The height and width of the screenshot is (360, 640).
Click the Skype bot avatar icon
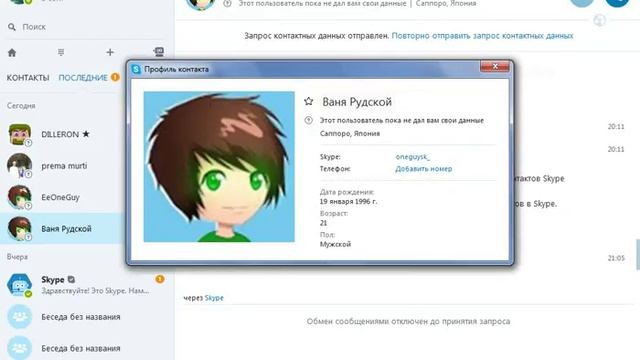(x=19, y=284)
